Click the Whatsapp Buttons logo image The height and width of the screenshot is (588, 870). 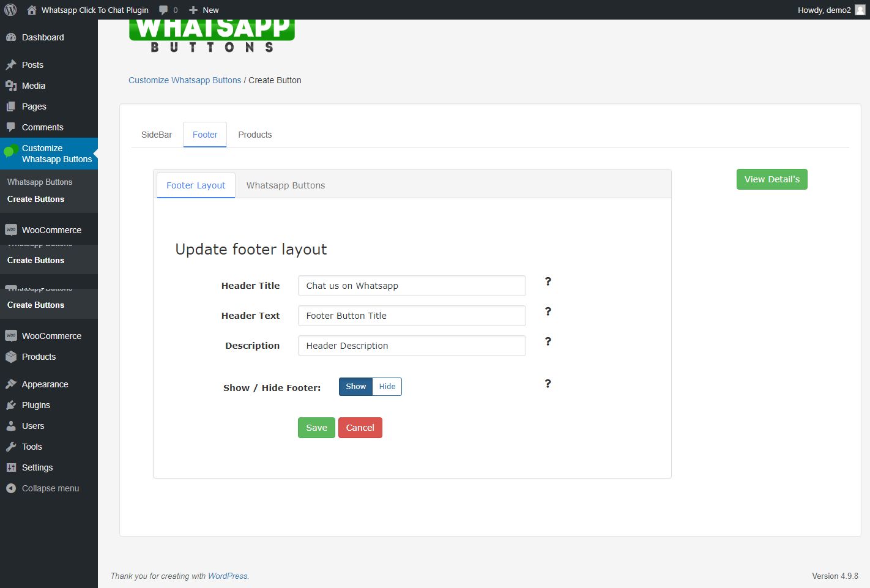click(x=212, y=36)
